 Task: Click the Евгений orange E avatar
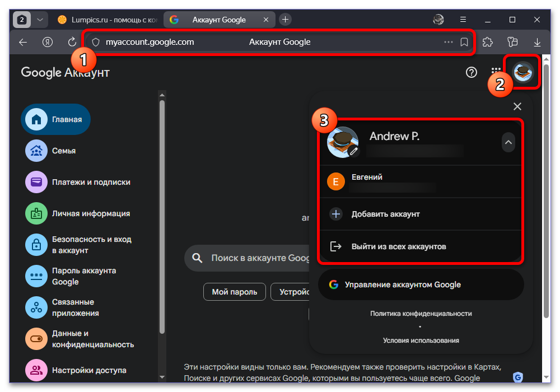tap(335, 181)
